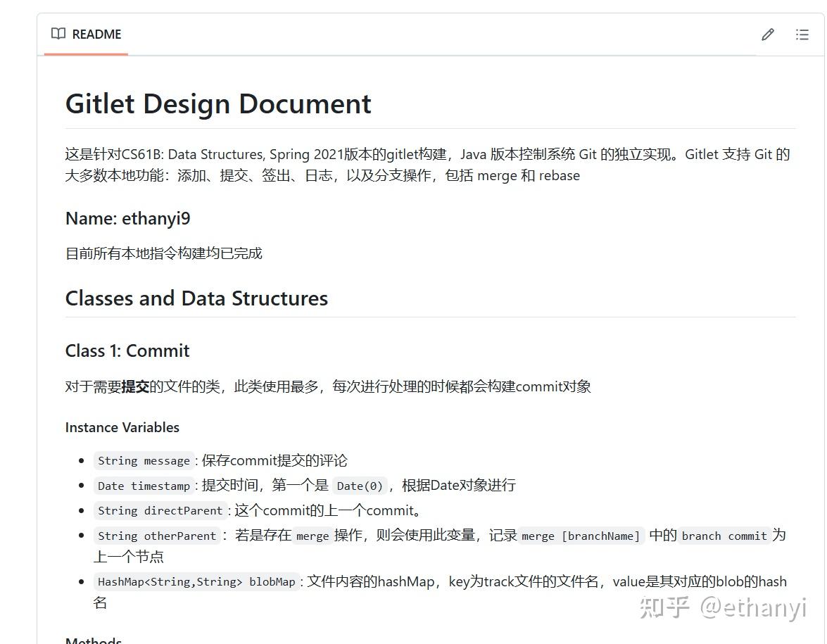Click the Instance Variables subheading
Viewport: 827px width, 644px height.
[x=122, y=427]
